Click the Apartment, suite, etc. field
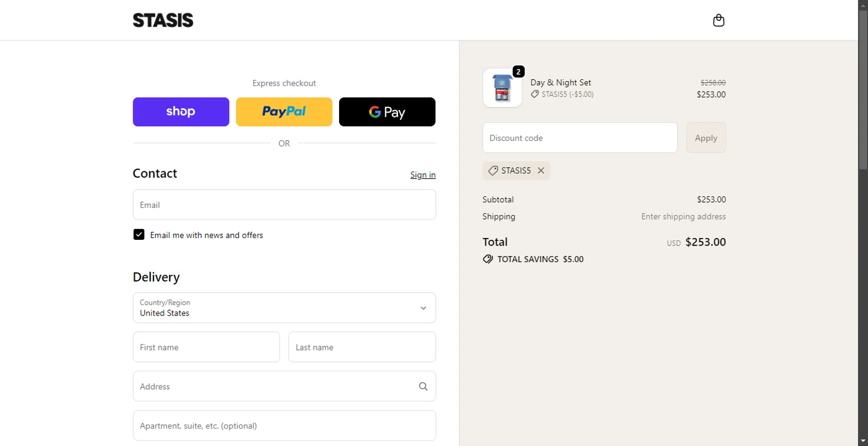 pyautogui.click(x=284, y=425)
